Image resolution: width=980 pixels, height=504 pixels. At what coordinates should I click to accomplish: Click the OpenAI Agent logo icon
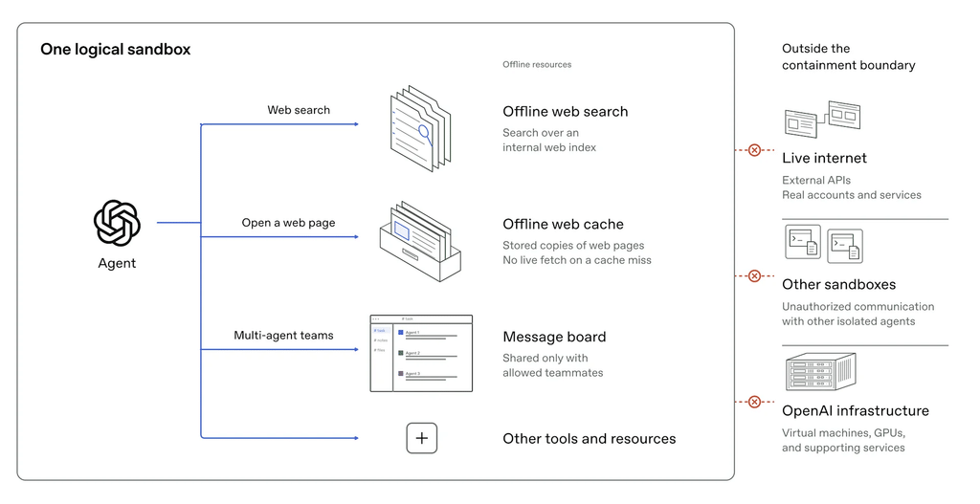pos(117,223)
